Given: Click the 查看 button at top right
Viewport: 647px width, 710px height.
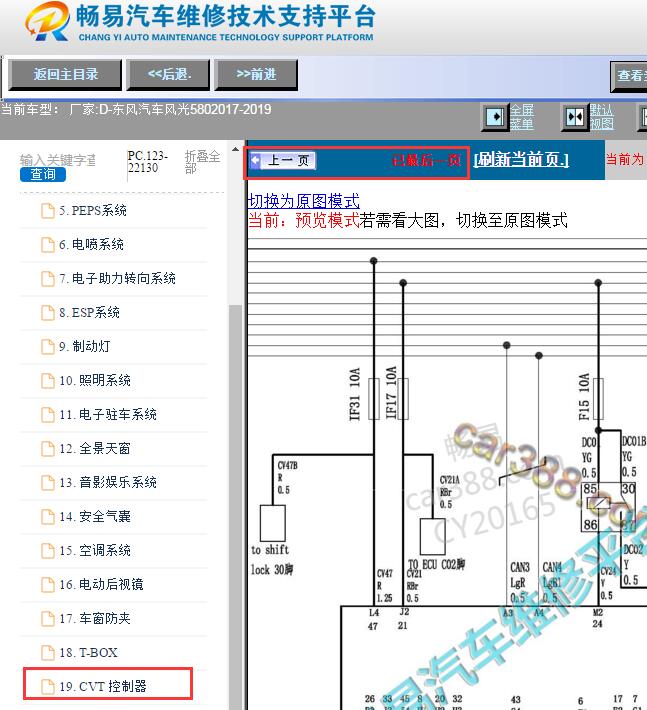Looking at the screenshot, I should pos(631,75).
